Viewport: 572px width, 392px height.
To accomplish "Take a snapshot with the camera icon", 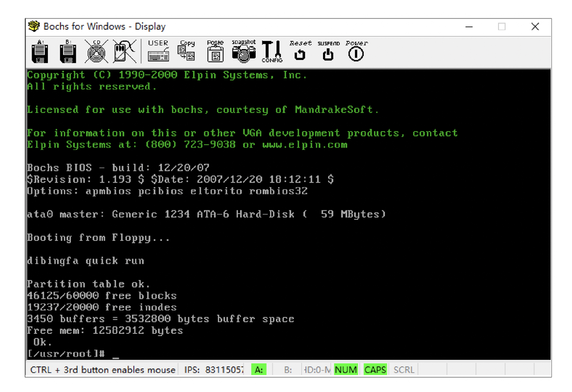I will tap(244, 51).
